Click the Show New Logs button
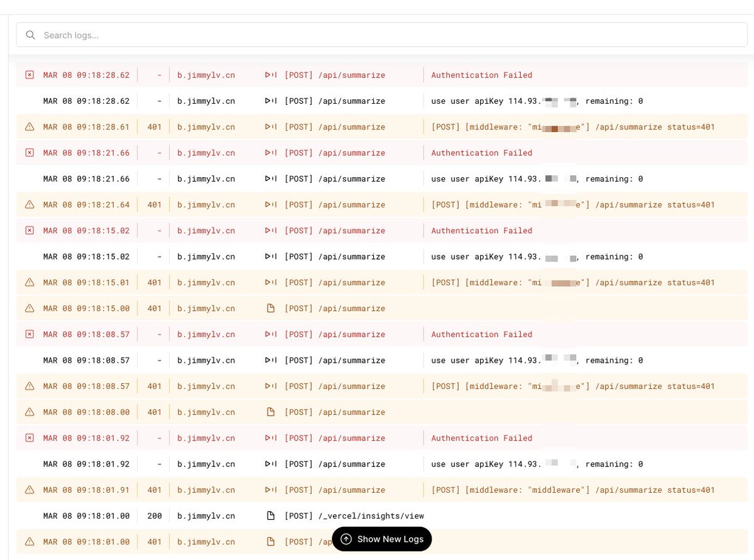The height and width of the screenshot is (560, 754). pos(382,539)
